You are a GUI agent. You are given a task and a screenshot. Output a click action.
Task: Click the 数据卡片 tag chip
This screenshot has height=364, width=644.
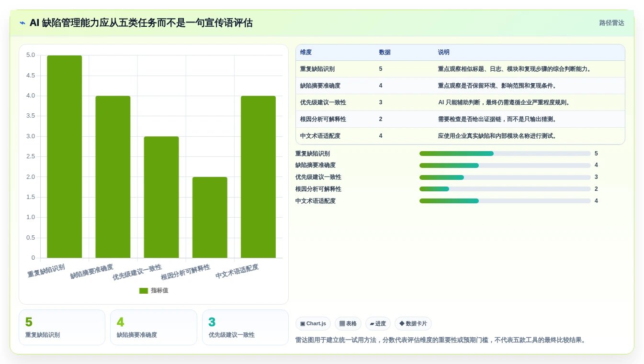click(413, 324)
